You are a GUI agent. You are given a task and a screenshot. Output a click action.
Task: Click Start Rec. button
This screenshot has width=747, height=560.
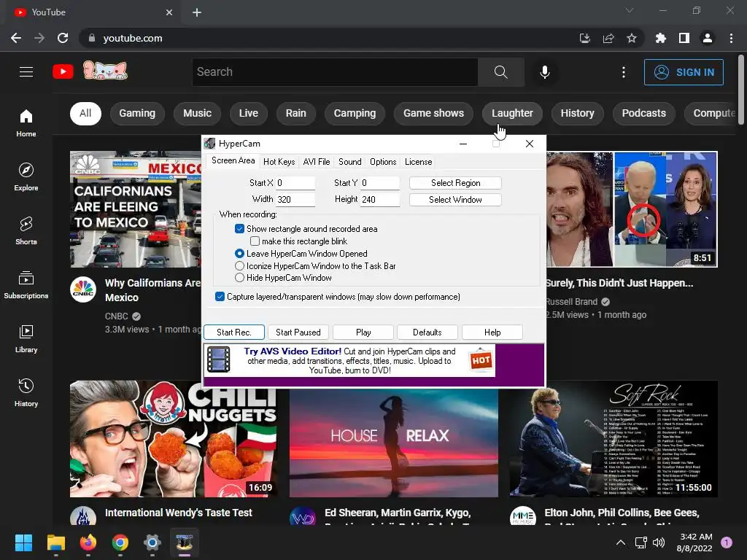[x=234, y=332]
